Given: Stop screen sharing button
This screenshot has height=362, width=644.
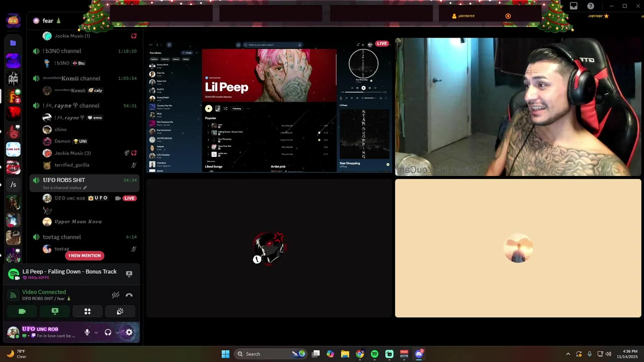Looking at the screenshot, I should [55, 311].
